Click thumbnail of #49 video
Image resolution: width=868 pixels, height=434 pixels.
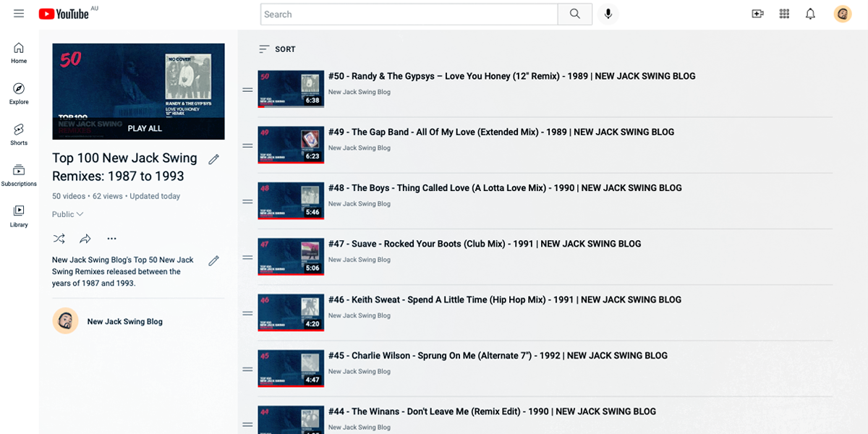click(291, 145)
